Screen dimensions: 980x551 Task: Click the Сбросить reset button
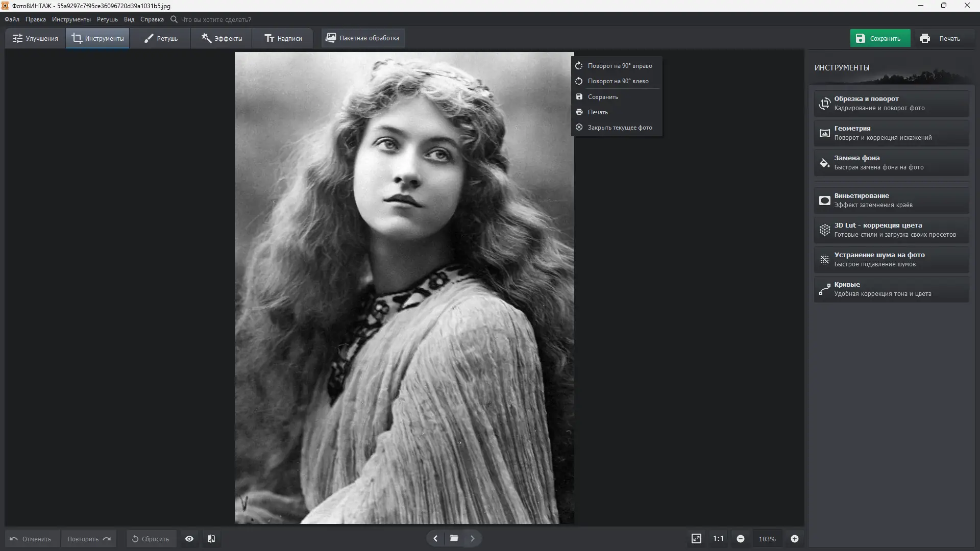[151, 539]
